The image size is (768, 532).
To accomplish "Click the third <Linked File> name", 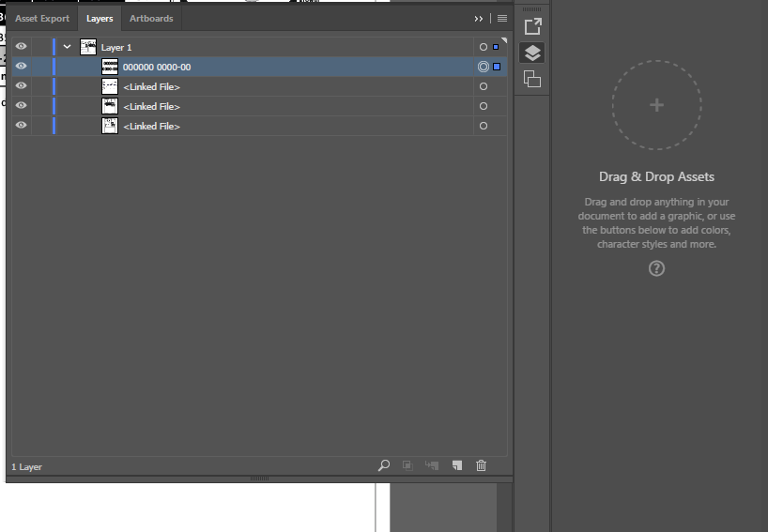I will pos(151,126).
